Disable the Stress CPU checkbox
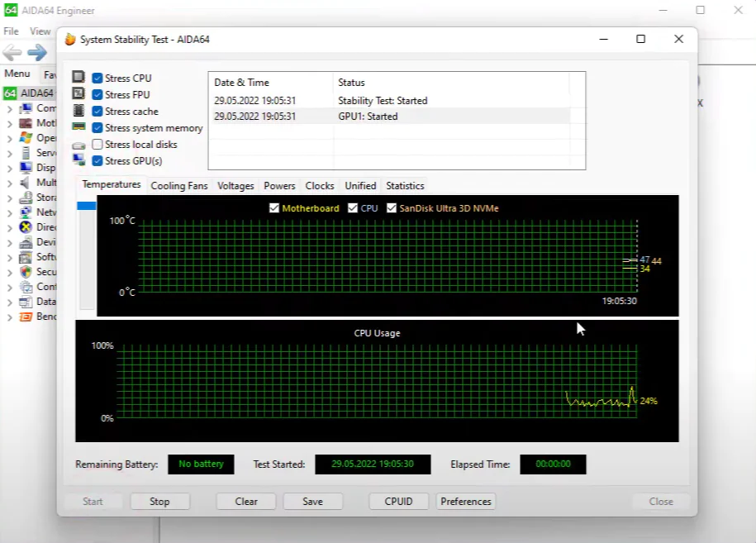 coord(97,79)
